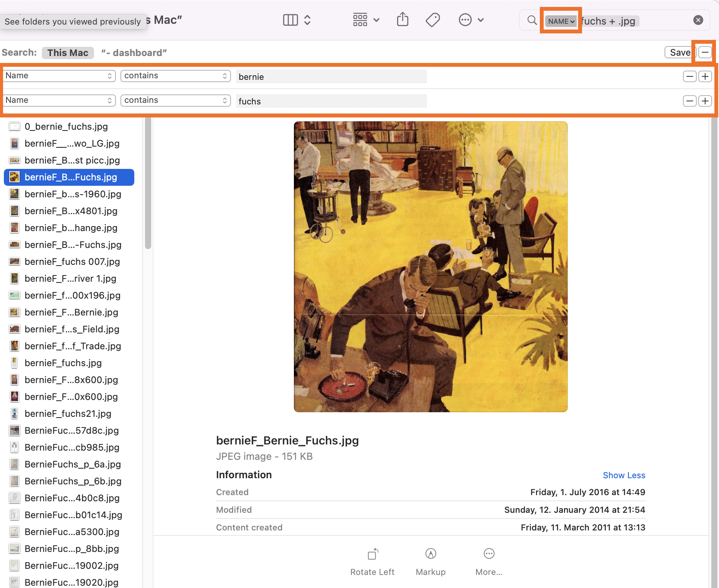This screenshot has height=588, width=719.
Task: Click the Rotate Left quick action
Action: click(372, 562)
